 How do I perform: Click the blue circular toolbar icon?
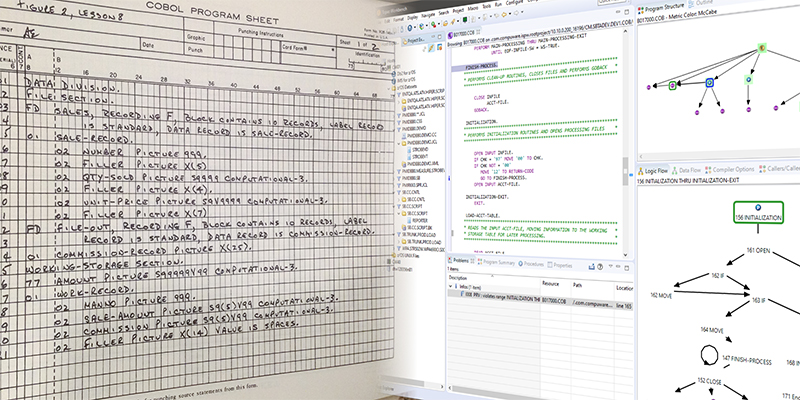point(410,28)
